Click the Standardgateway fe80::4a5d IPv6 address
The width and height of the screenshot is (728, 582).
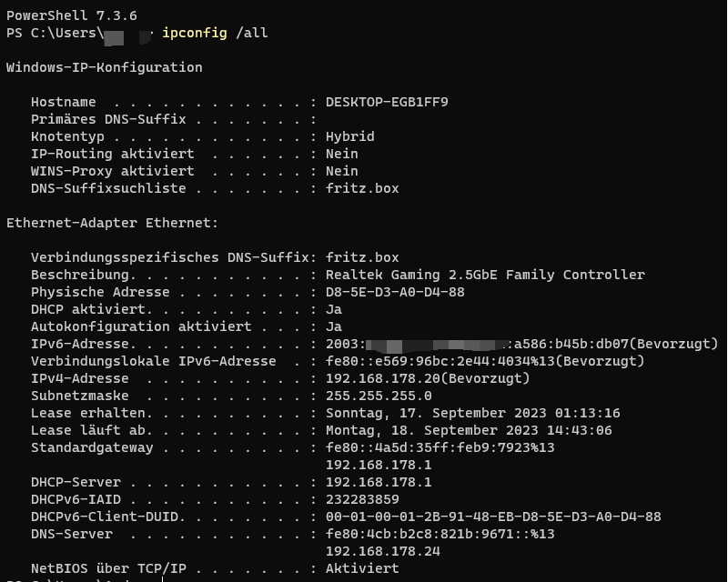coord(440,447)
